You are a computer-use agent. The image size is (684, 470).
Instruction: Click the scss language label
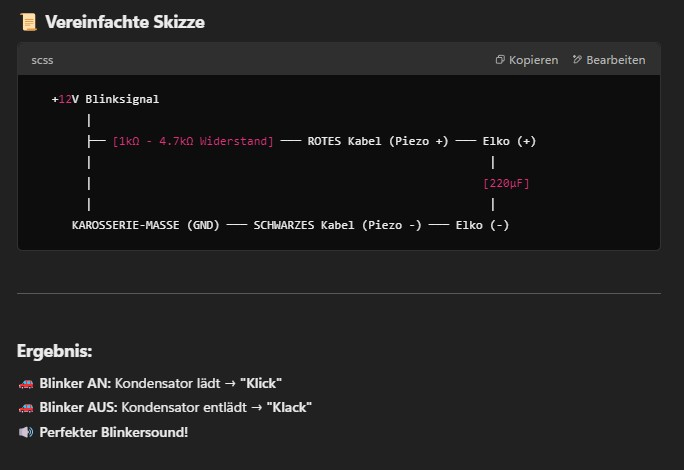[43, 60]
